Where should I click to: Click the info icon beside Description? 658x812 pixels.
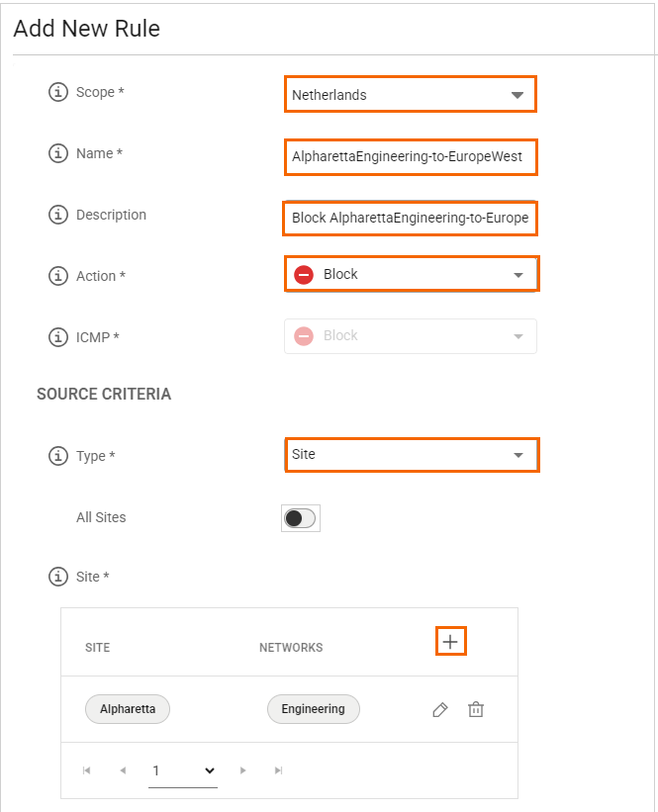(x=58, y=216)
